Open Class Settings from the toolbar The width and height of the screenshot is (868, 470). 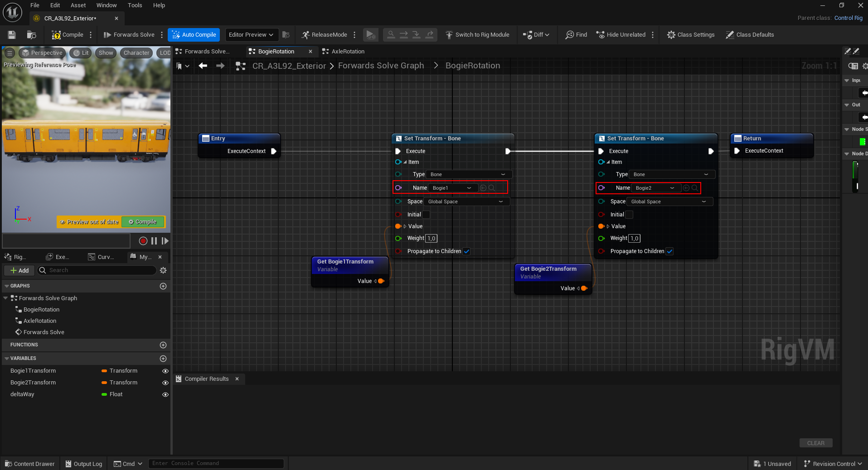click(690, 35)
